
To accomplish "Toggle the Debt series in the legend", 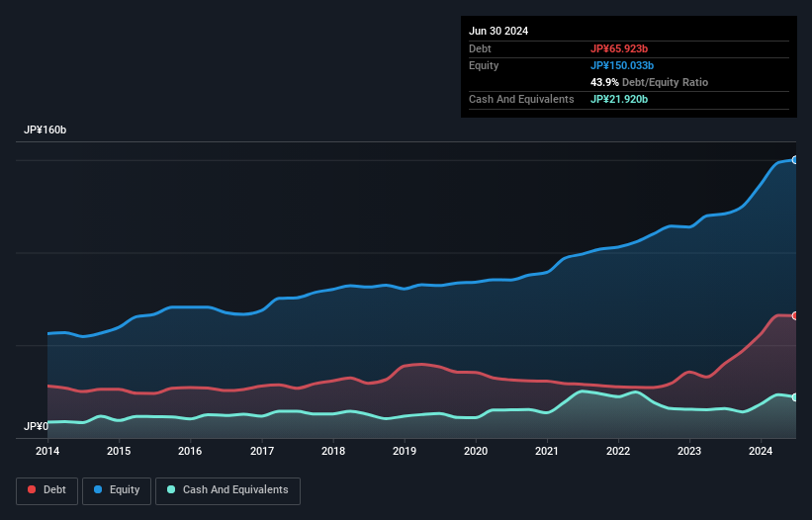I will 45,490.
